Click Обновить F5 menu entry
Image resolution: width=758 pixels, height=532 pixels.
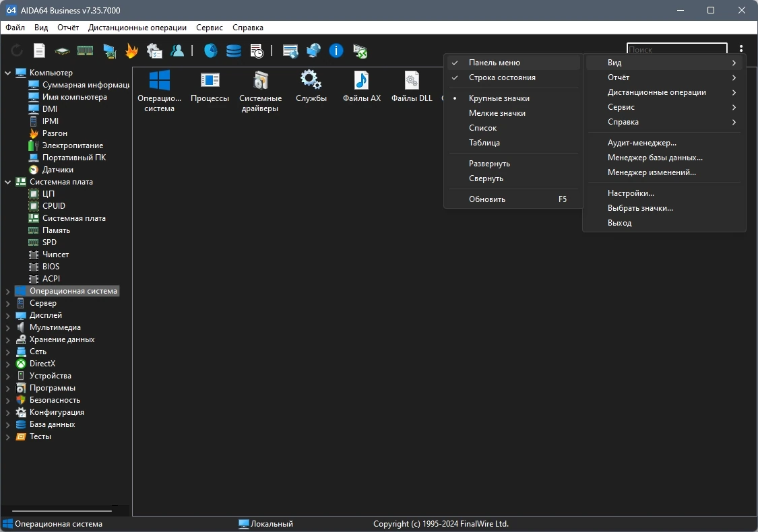coord(513,199)
